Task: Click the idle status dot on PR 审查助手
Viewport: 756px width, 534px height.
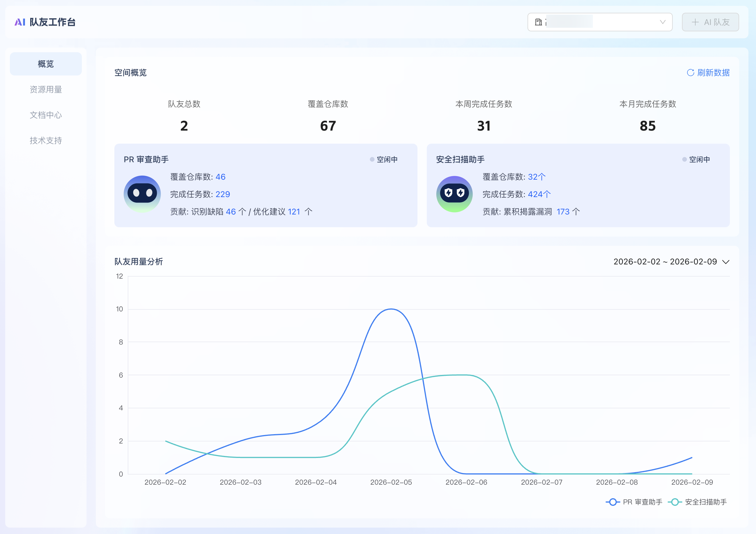Action: (x=372, y=159)
